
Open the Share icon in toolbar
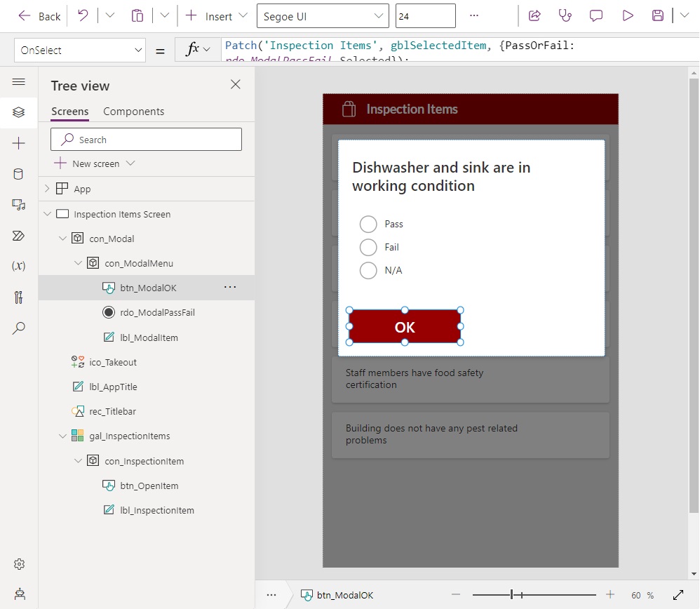(534, 16)
